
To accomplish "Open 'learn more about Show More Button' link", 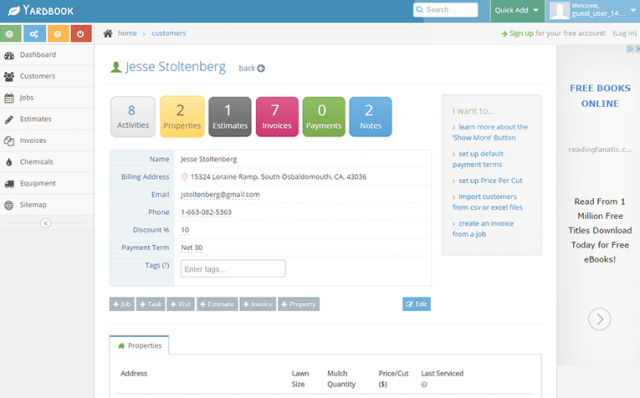I will click(x=490, y=132).
